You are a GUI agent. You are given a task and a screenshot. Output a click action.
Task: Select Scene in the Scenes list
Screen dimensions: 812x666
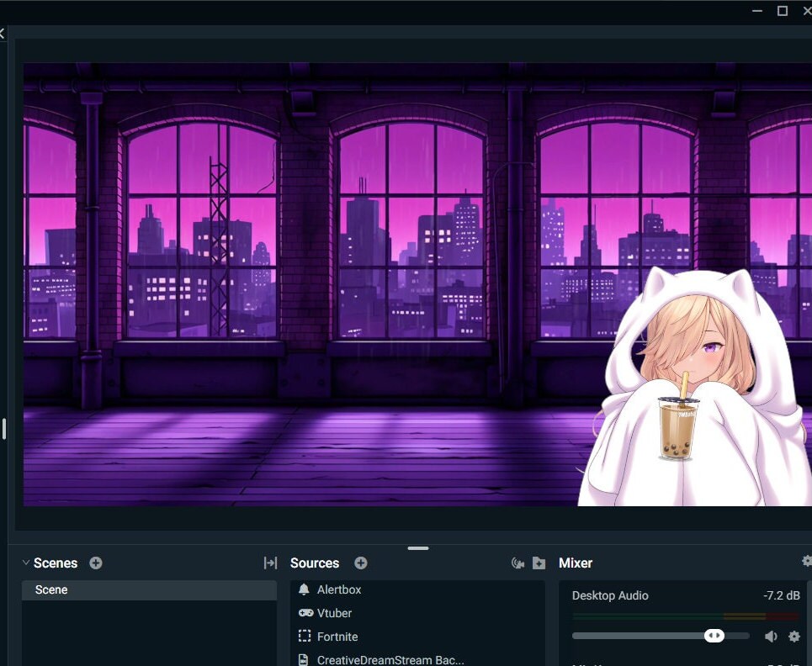[x=51, y=589]
